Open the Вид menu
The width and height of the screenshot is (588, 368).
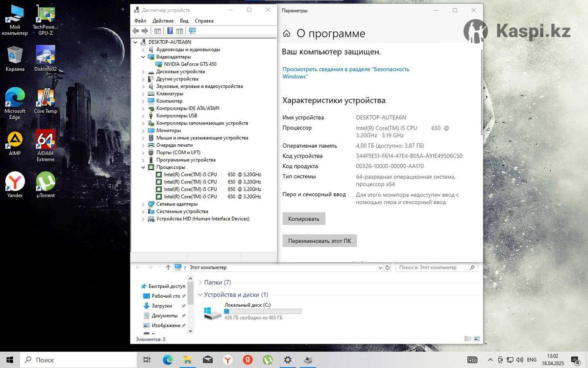tap(184, 21)
